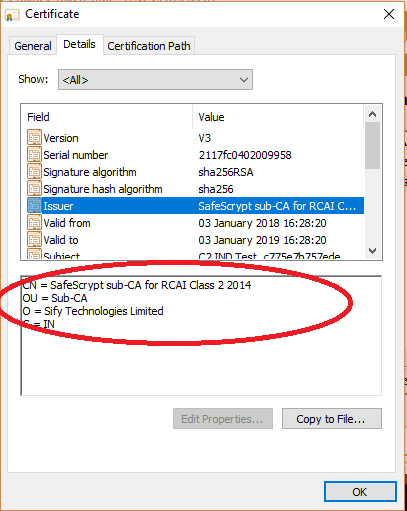Viewport: 407px width, 511px height.
Task: Click the certificate icon in title bar
Action: tap(12, 15)
